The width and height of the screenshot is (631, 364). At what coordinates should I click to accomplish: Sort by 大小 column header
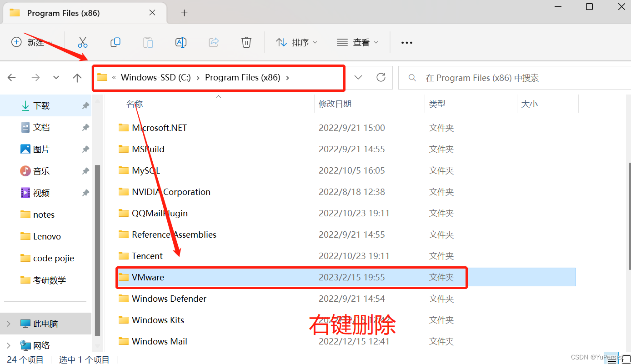coord(530,104)
